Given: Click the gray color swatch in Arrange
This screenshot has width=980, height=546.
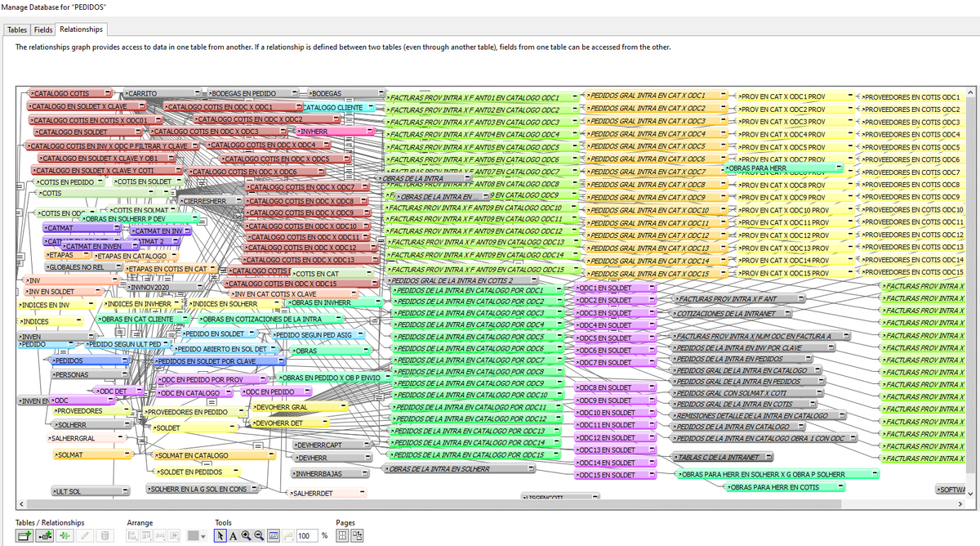Looking at the screenshot, I should coord(193,535).
